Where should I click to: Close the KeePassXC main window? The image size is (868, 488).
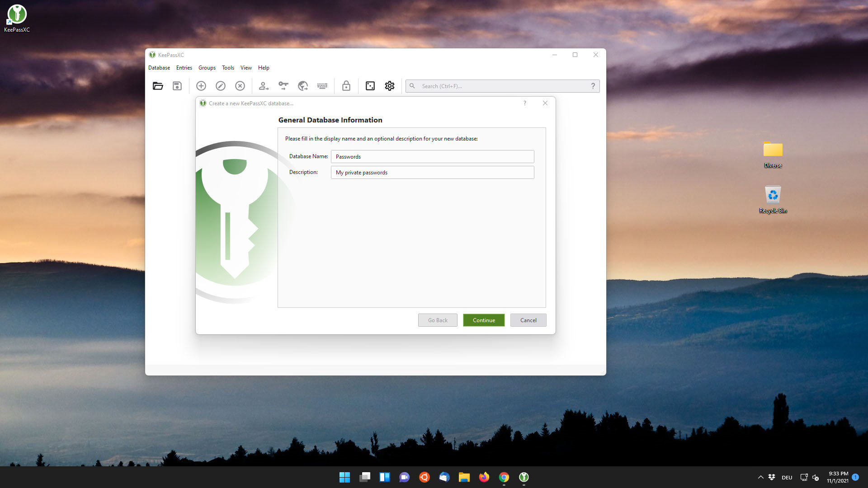596,55
